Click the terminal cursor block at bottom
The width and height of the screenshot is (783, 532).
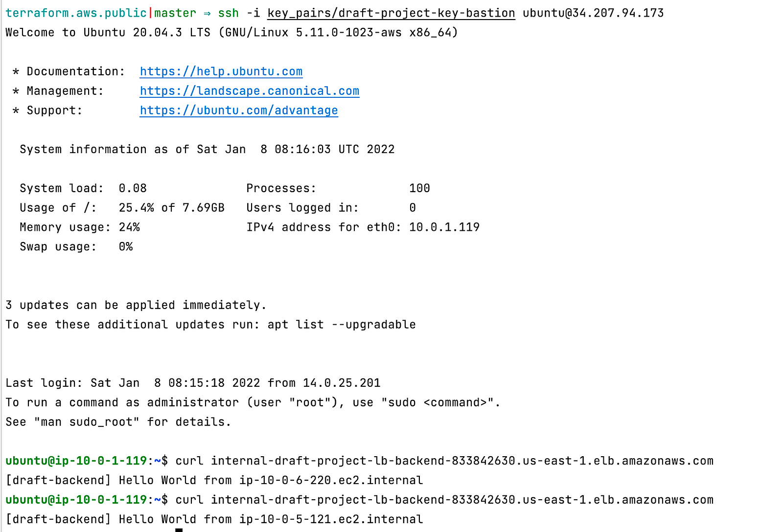coord(179,530)
